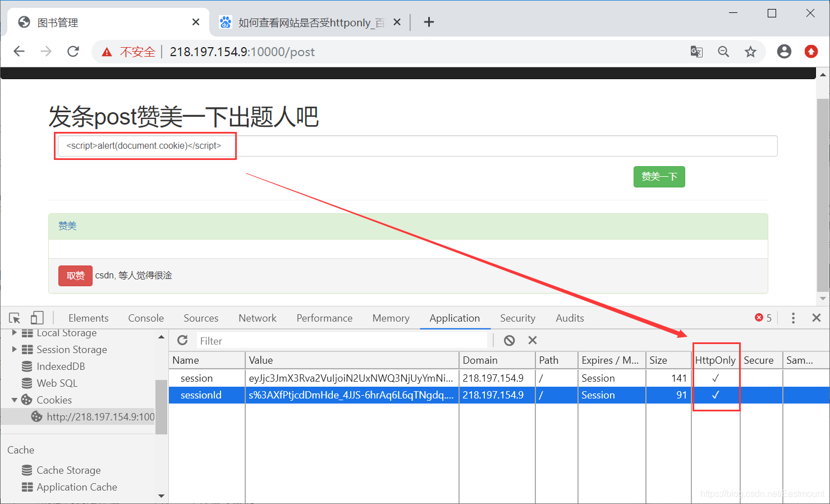Open the DevTools error count badge
This screenshot has width=830, height=504.
click(x=763, y=318)
